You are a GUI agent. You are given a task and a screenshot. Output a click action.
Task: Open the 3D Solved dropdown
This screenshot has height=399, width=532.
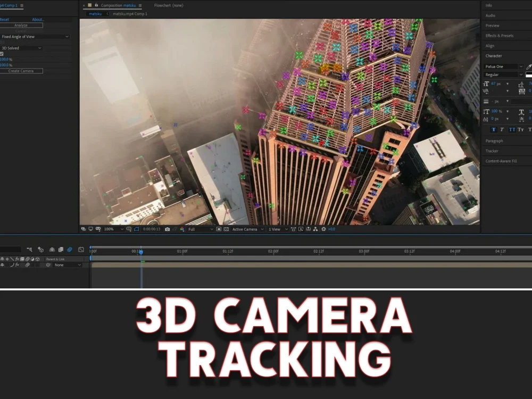21,48
